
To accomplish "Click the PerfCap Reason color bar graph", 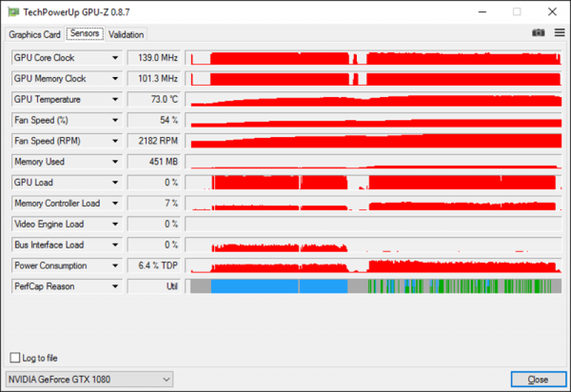I will (373, 286).
